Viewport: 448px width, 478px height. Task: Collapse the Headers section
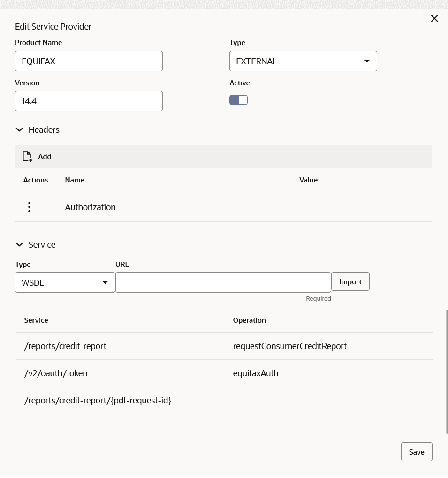tap(19, 130)
